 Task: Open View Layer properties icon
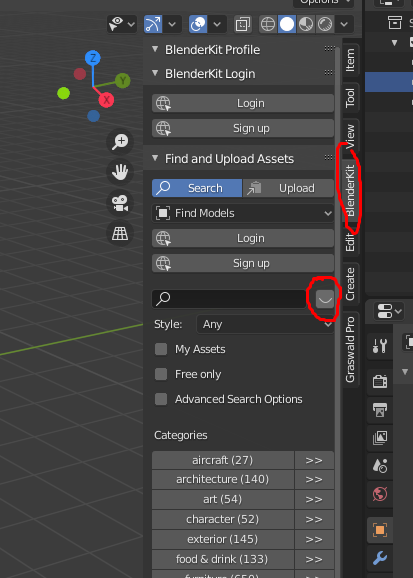[x=379, y=438]
